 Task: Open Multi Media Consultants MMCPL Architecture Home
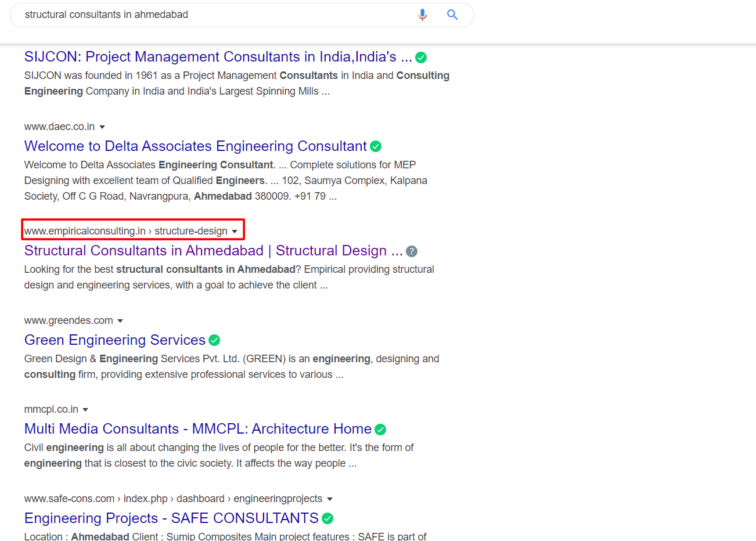click(198, 429)
